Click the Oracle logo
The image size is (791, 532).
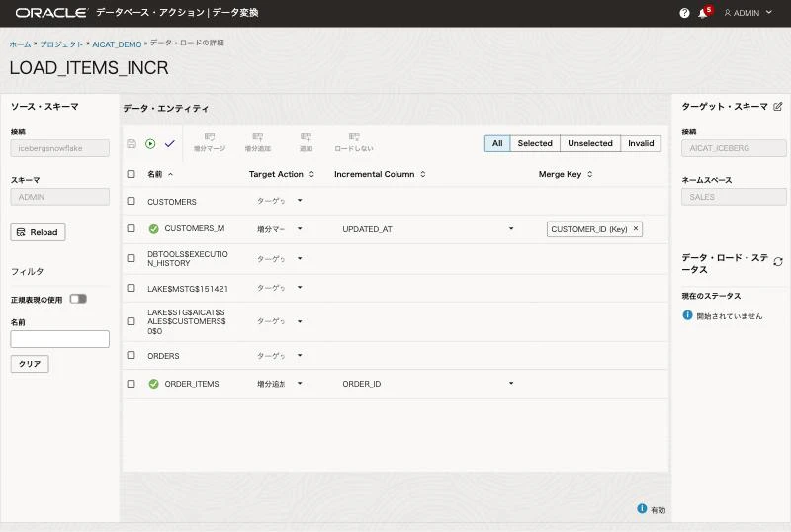pyautogui.click(x=51, y=13)
